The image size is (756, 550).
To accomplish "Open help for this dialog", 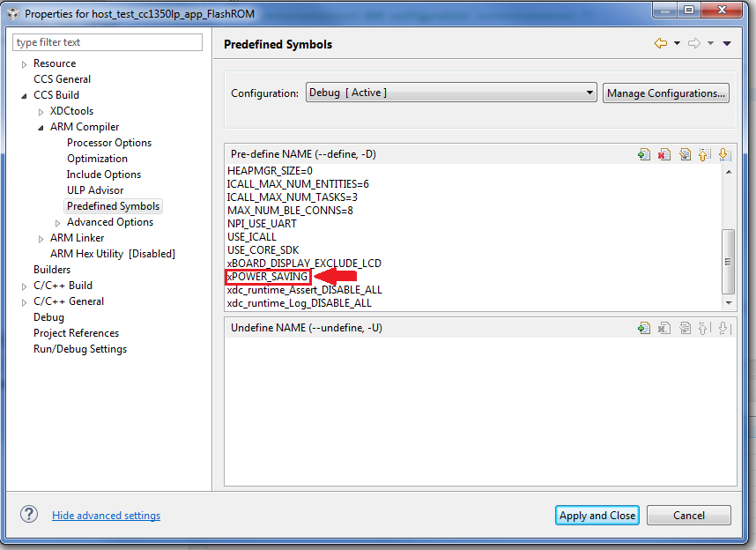I will click(29, 514).
